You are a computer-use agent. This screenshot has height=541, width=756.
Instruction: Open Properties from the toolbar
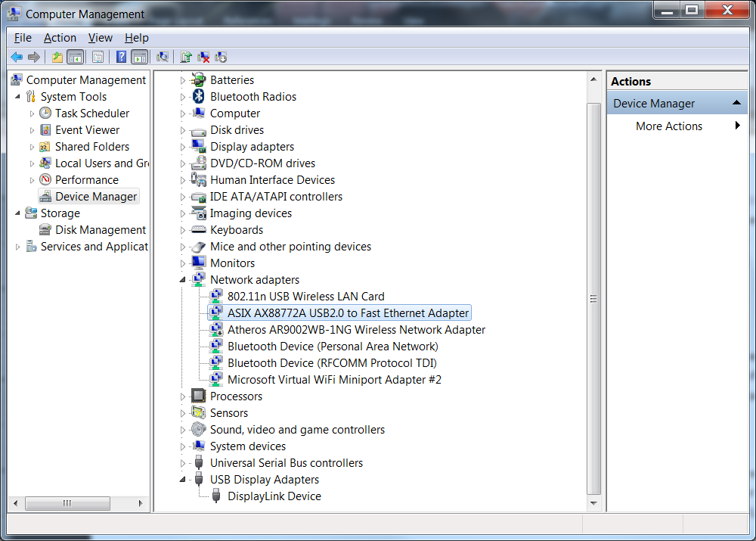click(x=98, y=58)
